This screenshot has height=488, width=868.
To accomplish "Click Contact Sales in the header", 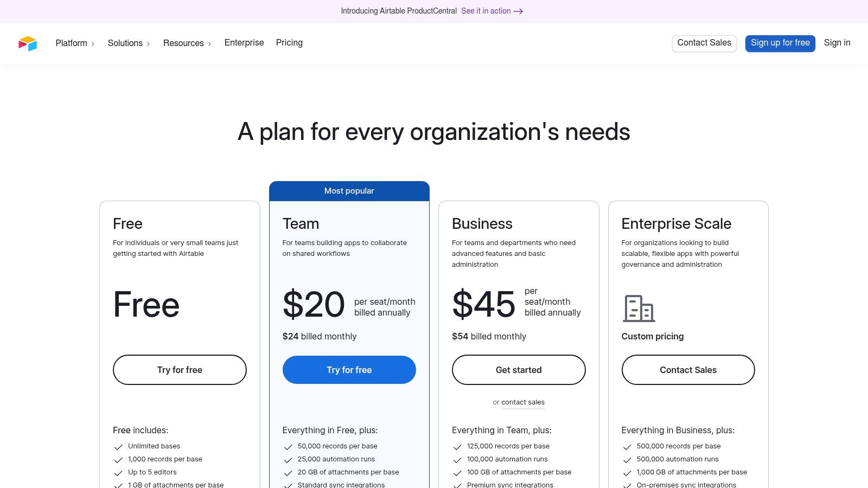I will click(x=704, y=43).
